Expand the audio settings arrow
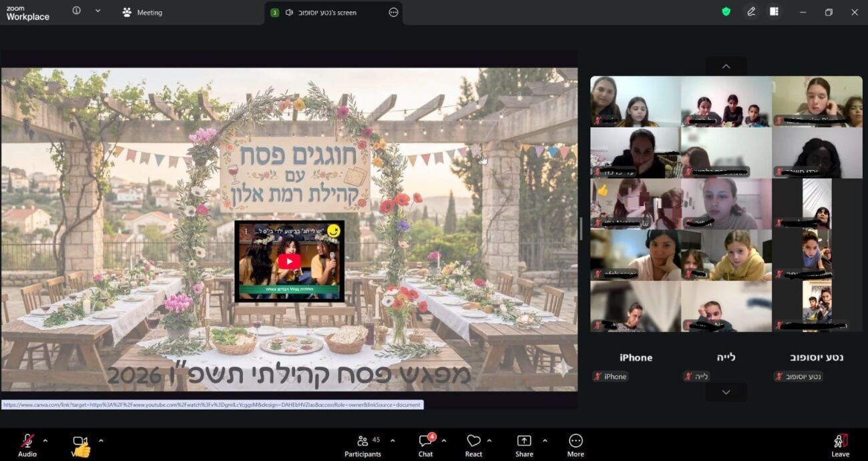Screen dimensions: 868x461 (45, 440)
